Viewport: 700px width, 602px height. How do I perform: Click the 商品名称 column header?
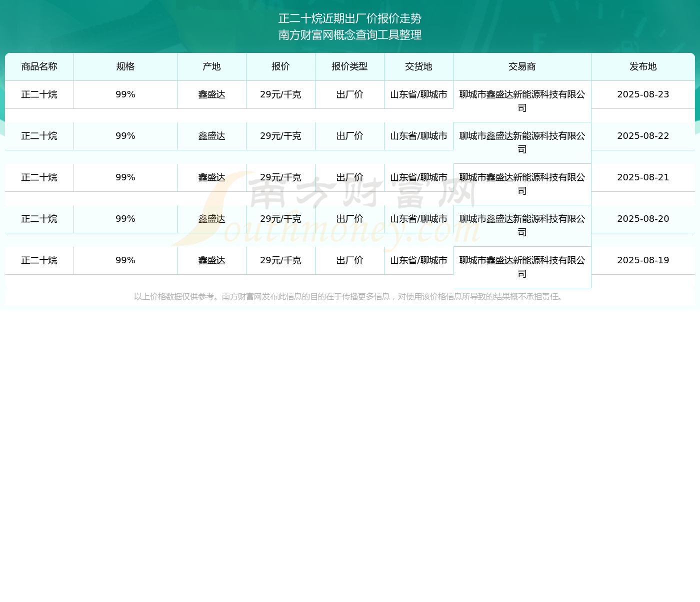click(39, 66)
